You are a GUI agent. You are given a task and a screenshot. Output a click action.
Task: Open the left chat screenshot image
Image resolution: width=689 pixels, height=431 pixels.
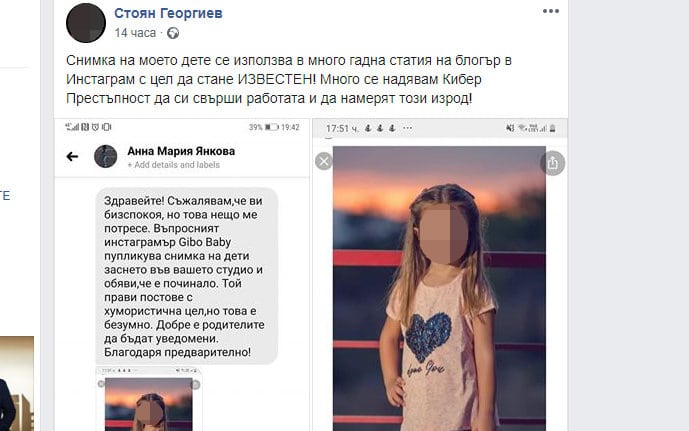(x=182, y=275)
